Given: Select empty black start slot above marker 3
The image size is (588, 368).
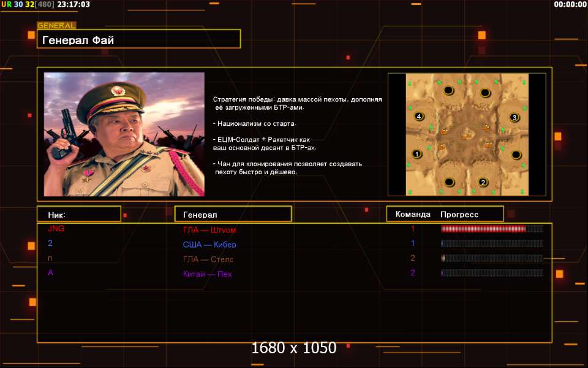Looking at the screenshot, I should [x=485, y=93].
